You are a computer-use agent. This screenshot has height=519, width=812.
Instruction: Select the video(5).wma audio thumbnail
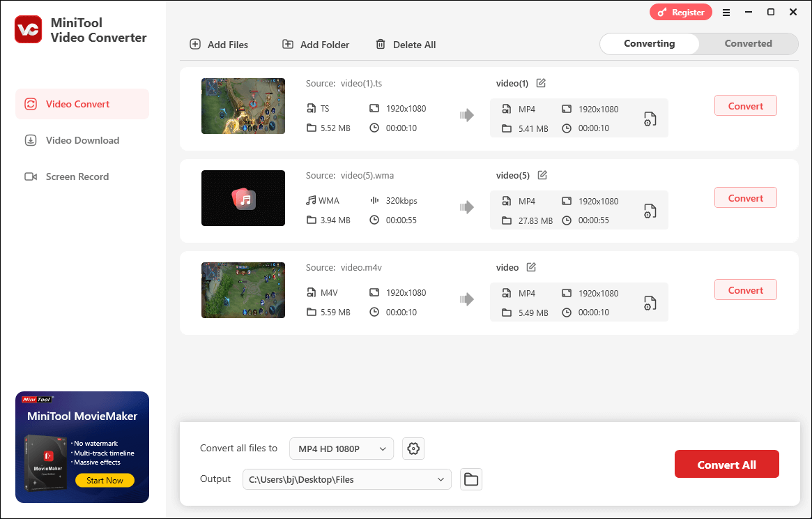tap(243, 198)
